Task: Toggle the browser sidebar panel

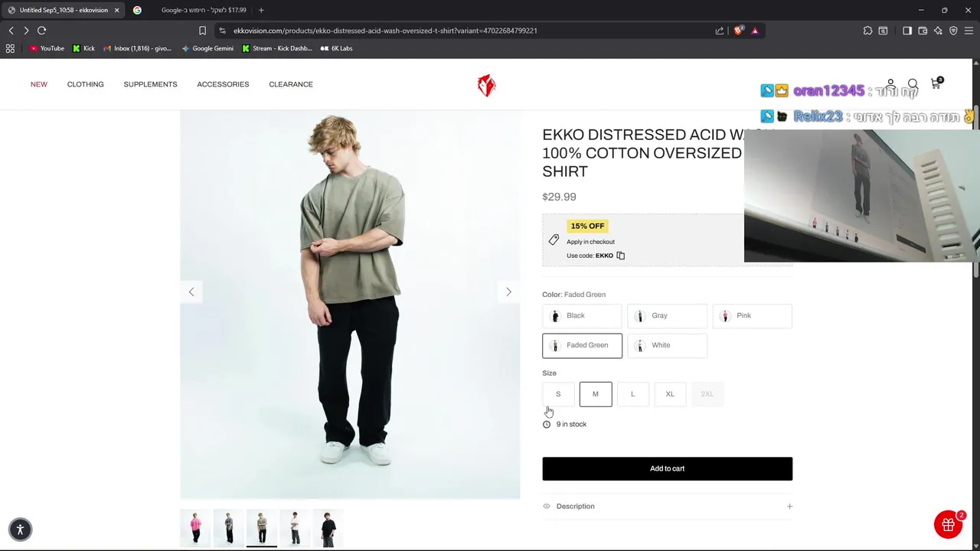Action: pos(907,31)
